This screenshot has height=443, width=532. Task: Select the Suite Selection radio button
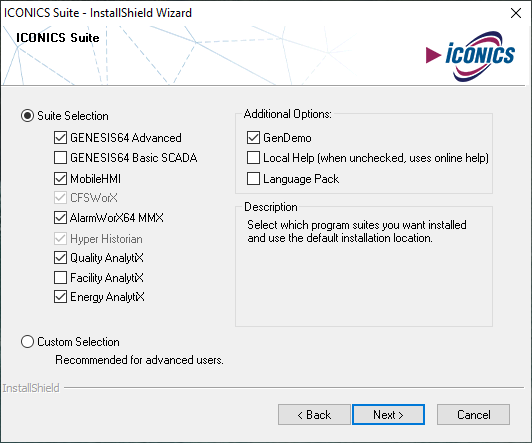click(x=27, y=116)
